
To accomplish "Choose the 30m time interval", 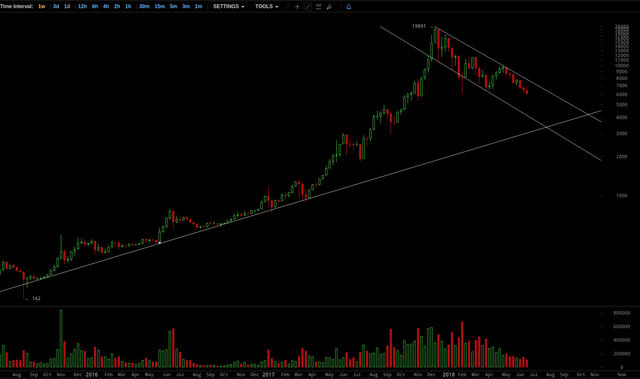I will [144, 7].
